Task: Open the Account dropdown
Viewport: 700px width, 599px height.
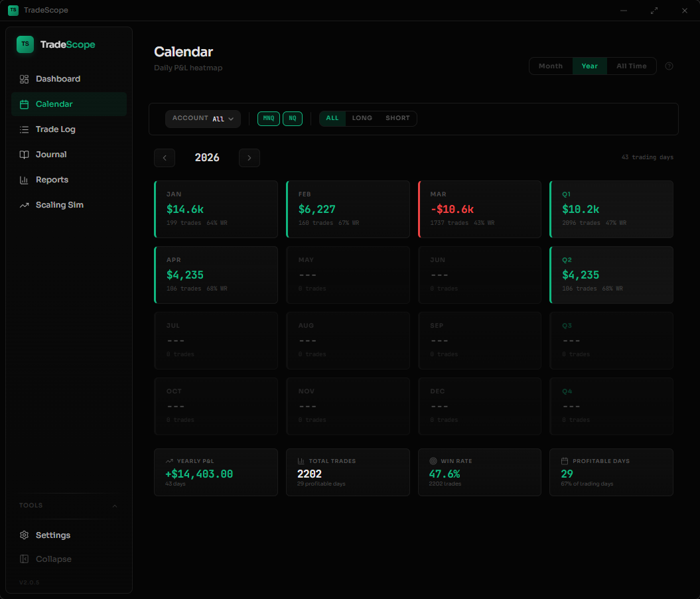Action: [203, 119]
